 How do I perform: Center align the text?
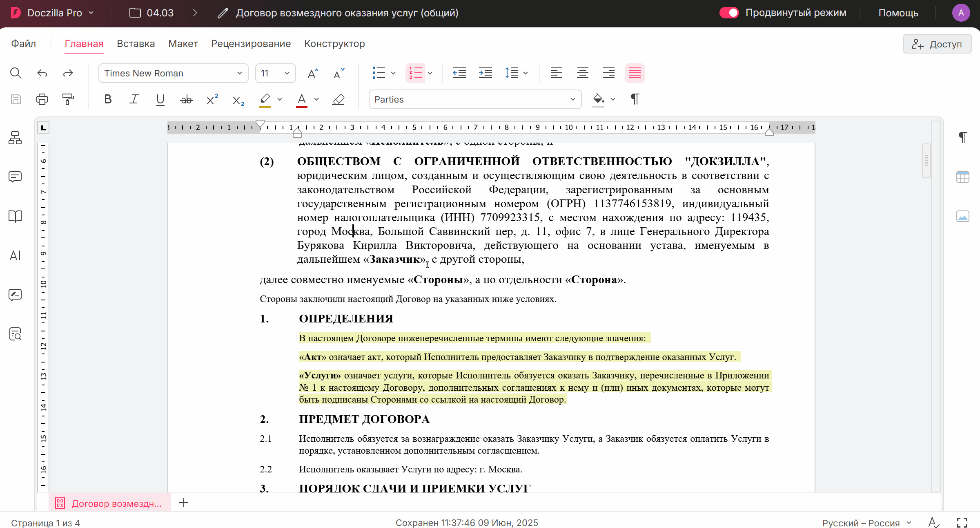point(583,73)
